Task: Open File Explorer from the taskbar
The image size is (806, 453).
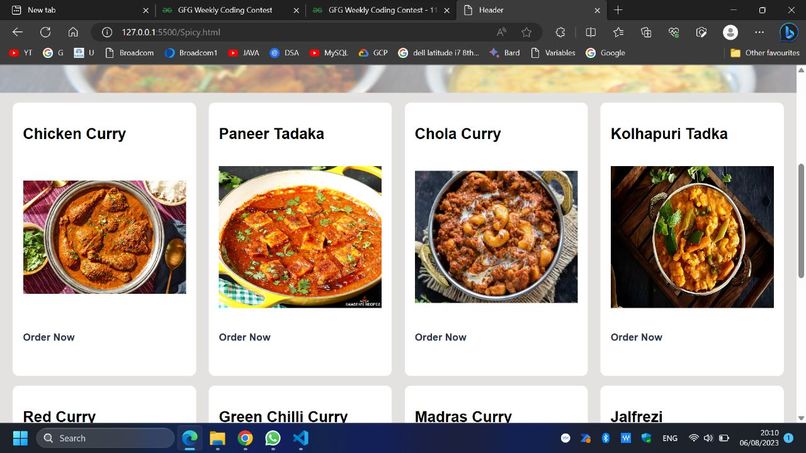Action: click(x=217, y=438)
